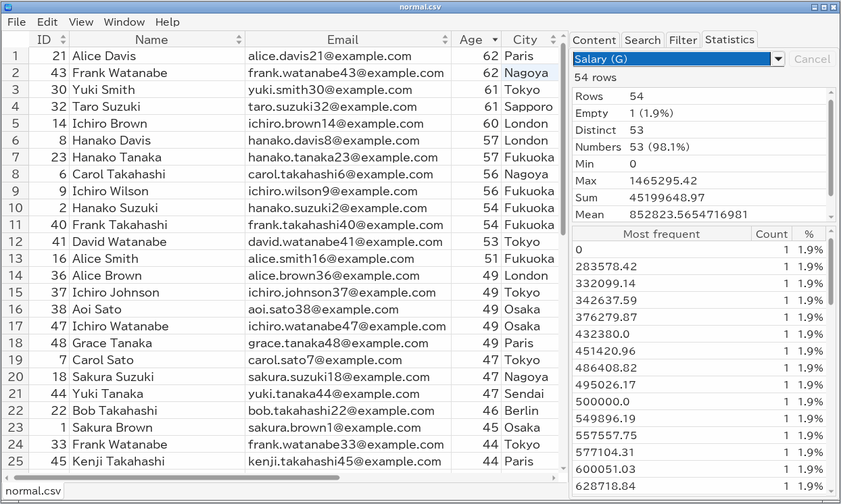Switch to the Content tab
Image resolution: width=841 pixels, height=504 pixels.
(594, 41)
